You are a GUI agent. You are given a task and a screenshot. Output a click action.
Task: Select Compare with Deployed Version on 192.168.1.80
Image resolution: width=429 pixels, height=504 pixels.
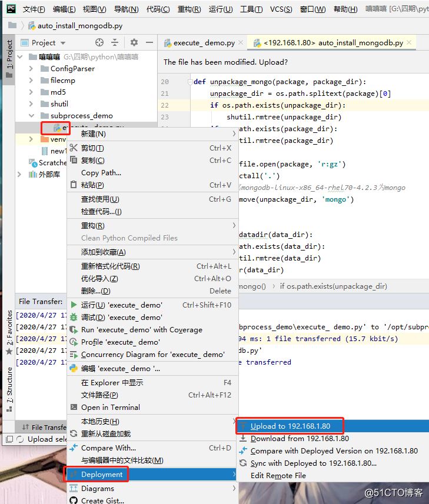(x=334, y=451)
